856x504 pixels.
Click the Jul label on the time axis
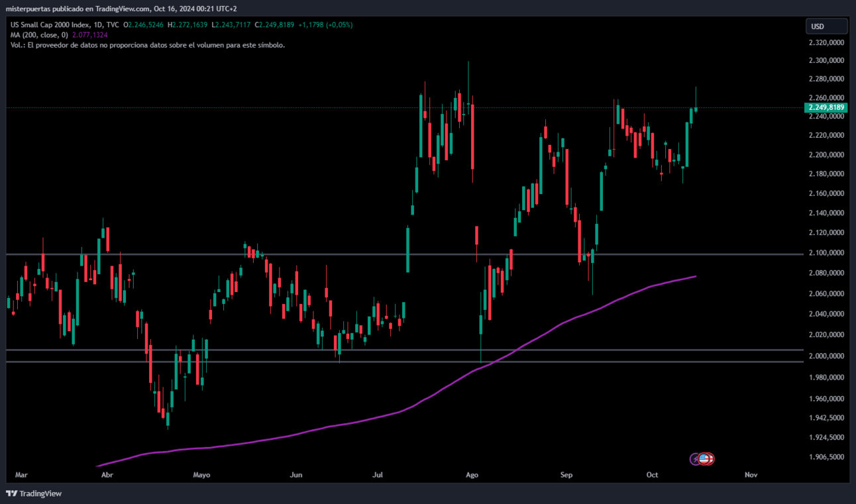378,475
